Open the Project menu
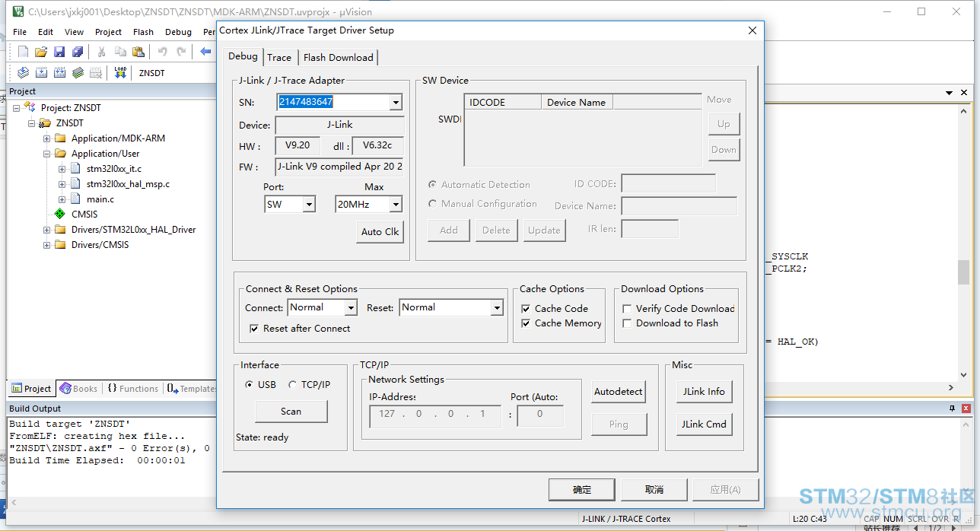Screen dimensions: 980x531 [x=108, y=32]
